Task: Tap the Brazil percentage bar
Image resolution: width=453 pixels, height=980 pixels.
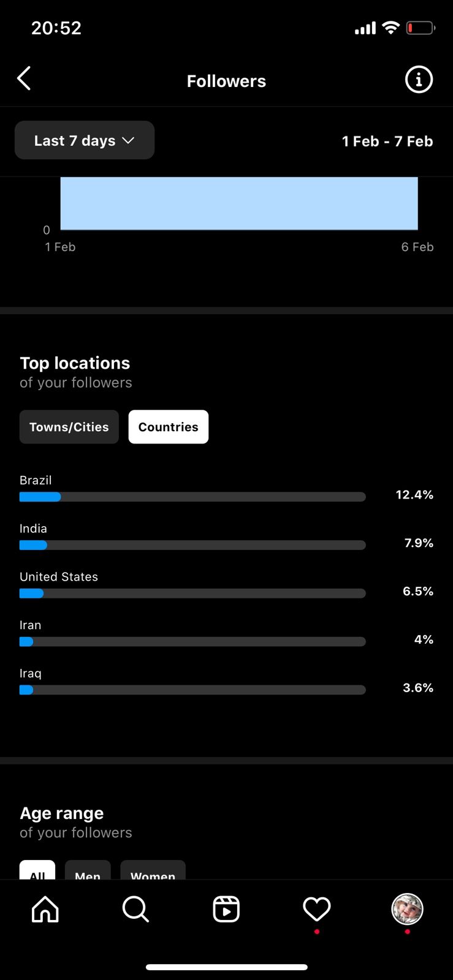Action: tap(192, 497)
